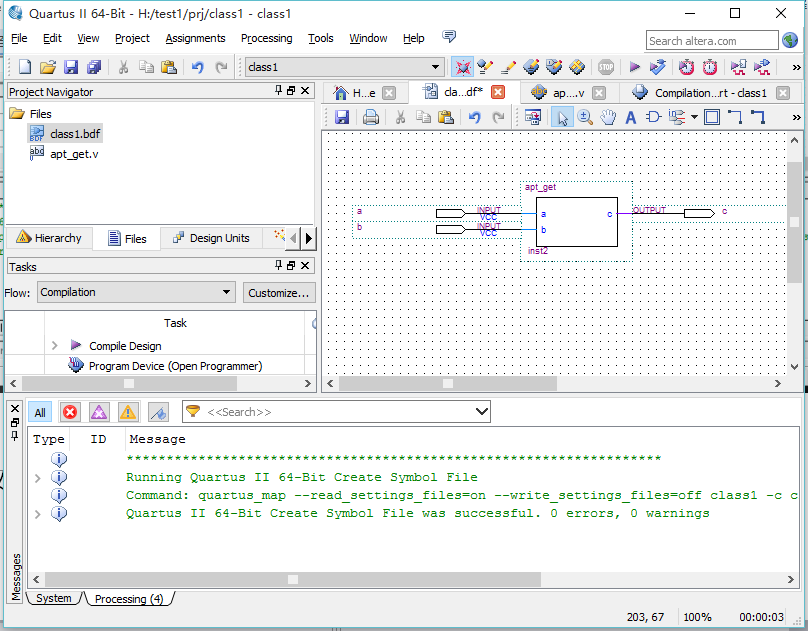Toggle the critical warning messages filter
This screenshot has height=631, width=808.
[x=99, y=413]
